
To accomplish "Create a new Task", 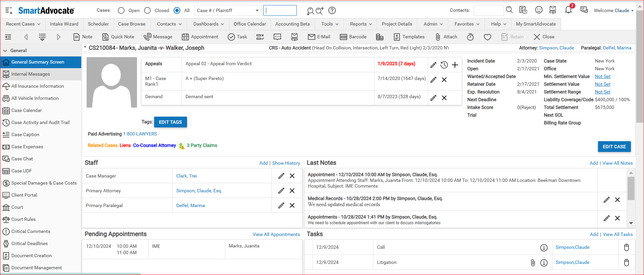I will 237,37.
